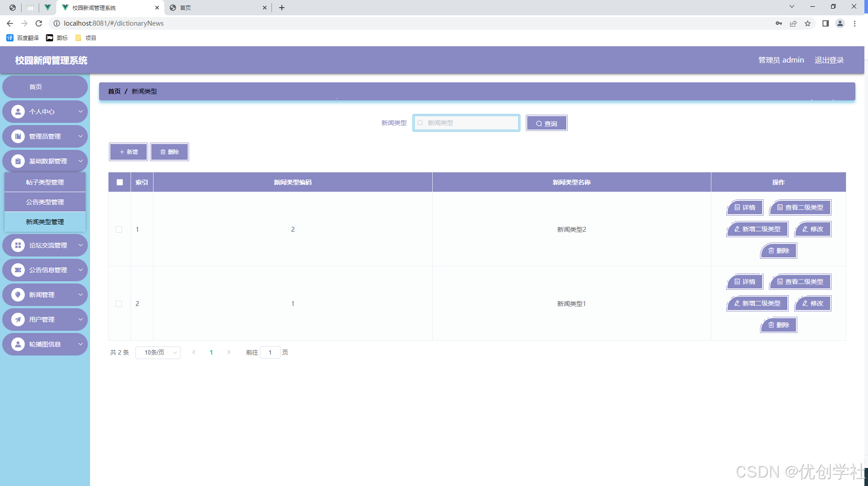Click the 公告信息管理 ticket icon
Image resolution: width=868 pixels, height=486 pixels.
pos(18,270)
